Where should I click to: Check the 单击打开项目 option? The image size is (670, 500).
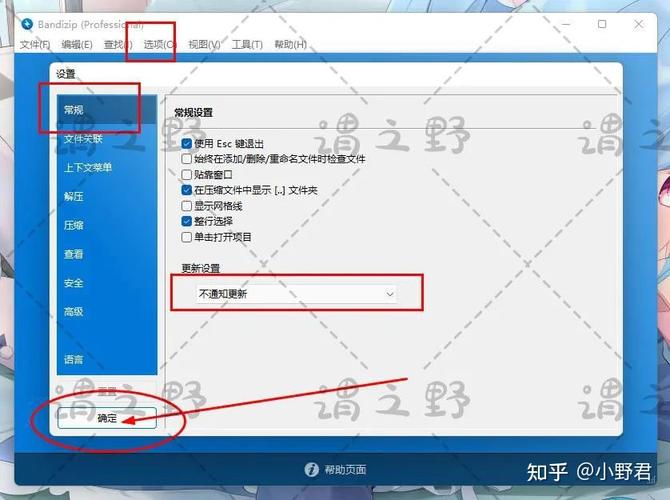pyautogui.click(x=186, y=237)
